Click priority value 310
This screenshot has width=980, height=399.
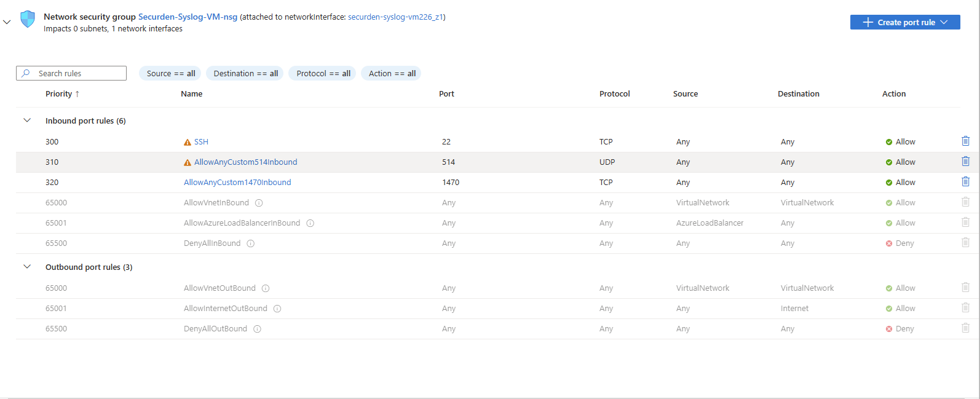(x=52, y=162)
